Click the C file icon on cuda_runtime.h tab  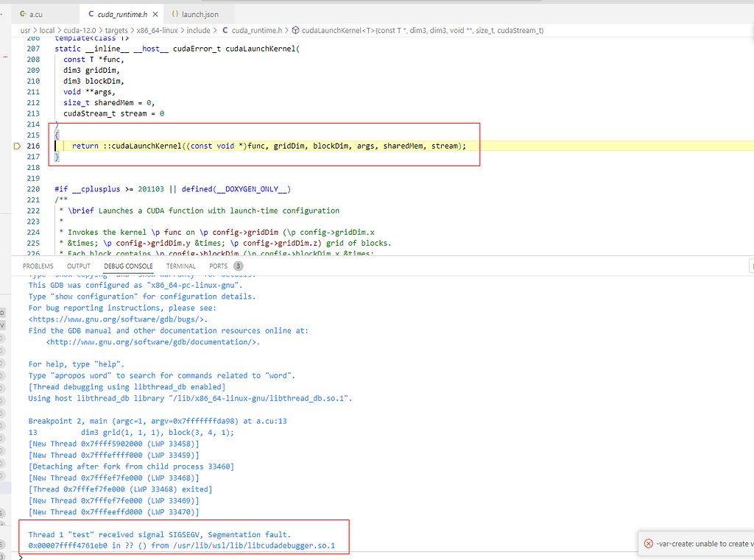pyautogui.click(x=91, y=14)
